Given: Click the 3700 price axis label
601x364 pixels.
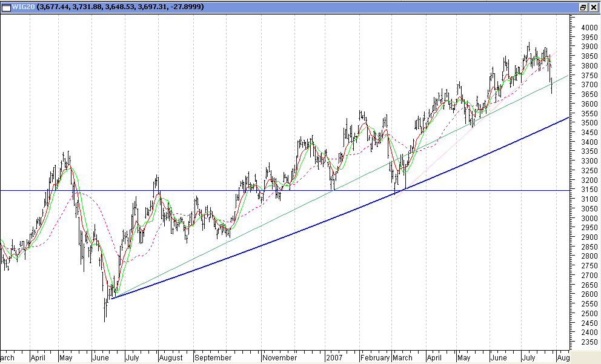Looking at the screenshot, I should pyautogui.click(x=589, y=85).
